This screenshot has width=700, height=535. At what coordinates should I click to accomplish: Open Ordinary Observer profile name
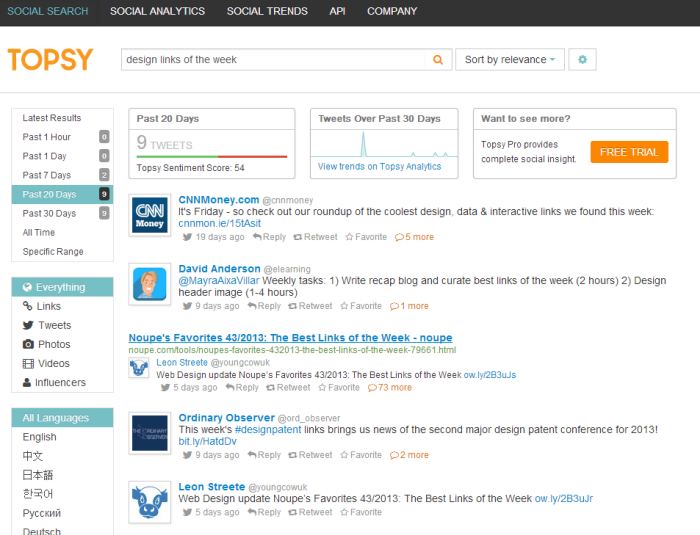click(x=226, y=418)
